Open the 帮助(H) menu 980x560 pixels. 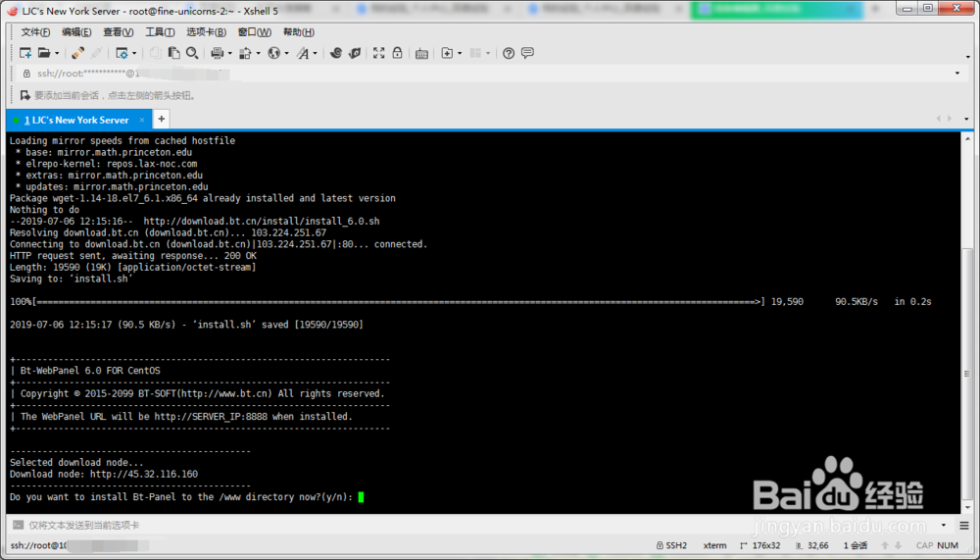[299, 32]
